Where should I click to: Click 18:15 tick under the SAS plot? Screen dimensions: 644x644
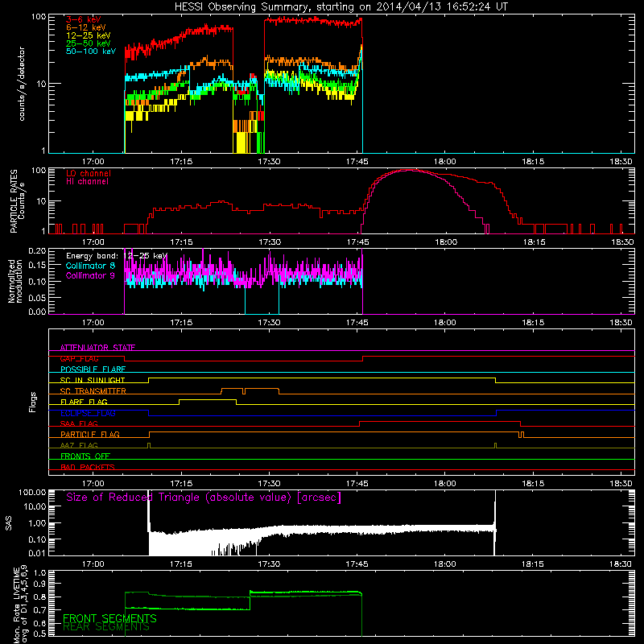(x=533, y=564)
